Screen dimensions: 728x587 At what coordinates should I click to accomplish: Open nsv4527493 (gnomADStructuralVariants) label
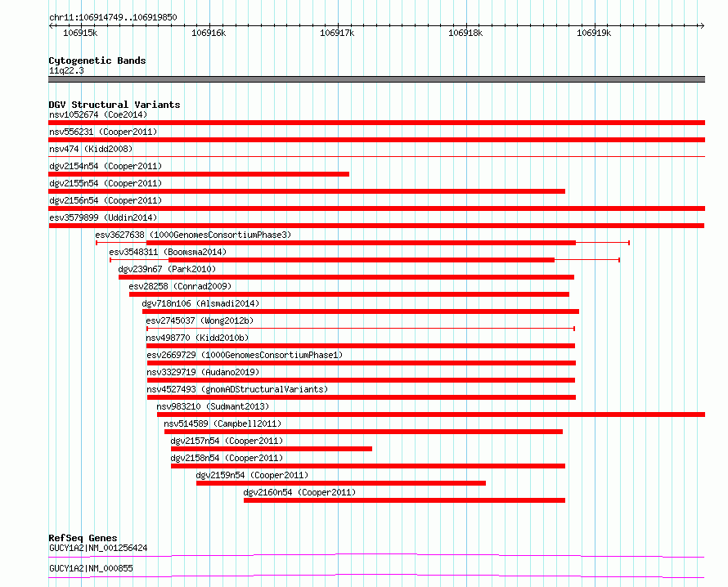click(237, 389)
